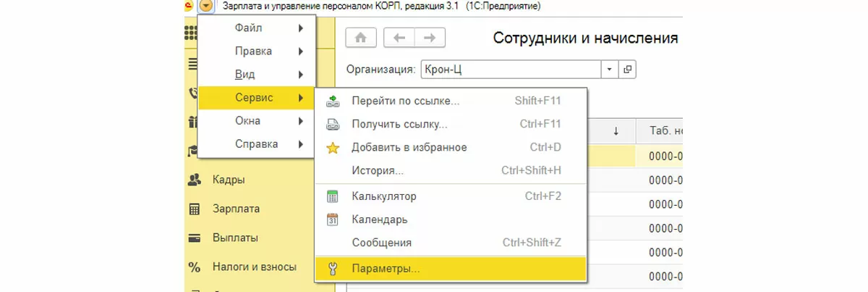Click the Home page button
Image resolution: width=868 pixels, height=292 pixels.
[362, 38]
